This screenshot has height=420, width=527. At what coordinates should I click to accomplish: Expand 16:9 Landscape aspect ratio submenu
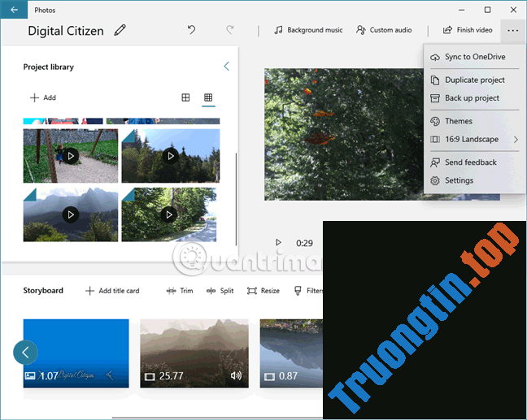click(x=474, y=139)
